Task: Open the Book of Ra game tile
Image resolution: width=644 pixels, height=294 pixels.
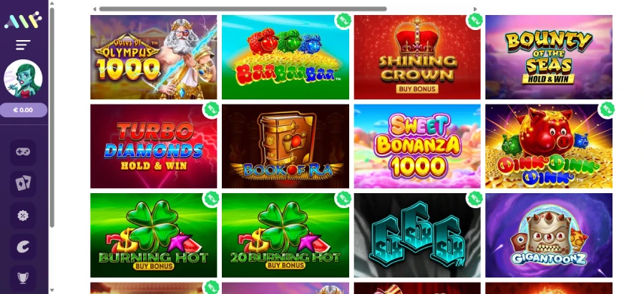Action: pyautogui.click(x=286, y=146)
